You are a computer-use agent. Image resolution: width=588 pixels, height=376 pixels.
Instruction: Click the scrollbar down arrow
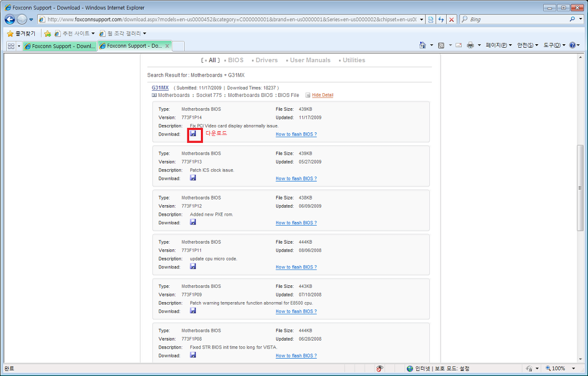click(x=580, y=359)
